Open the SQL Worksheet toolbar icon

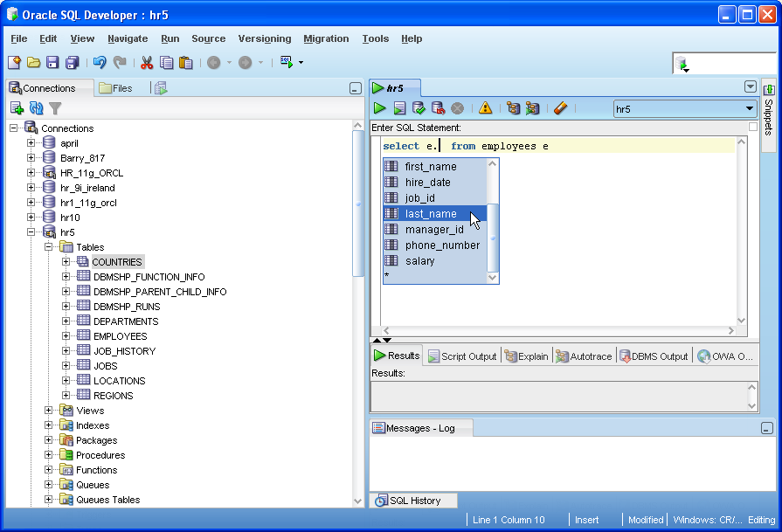(287, 62)
